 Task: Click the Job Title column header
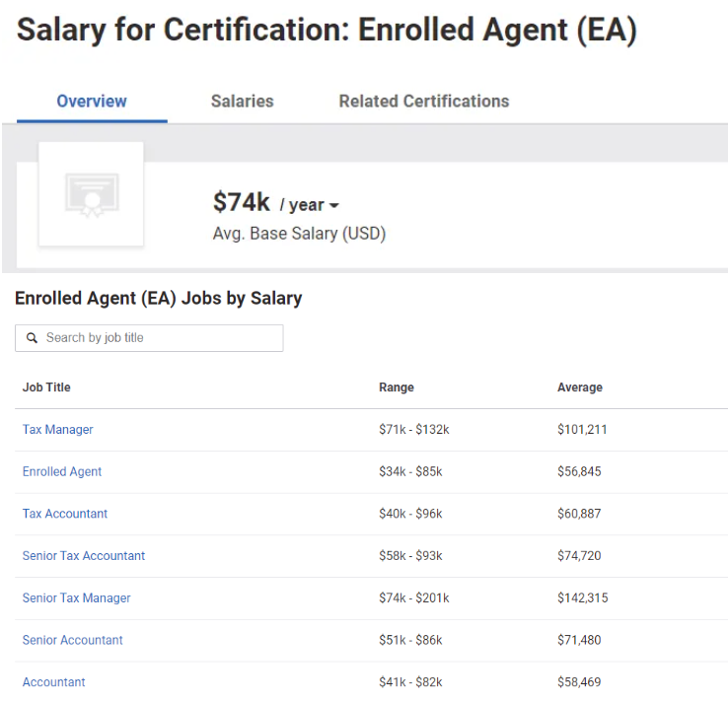tap(46, 387)
